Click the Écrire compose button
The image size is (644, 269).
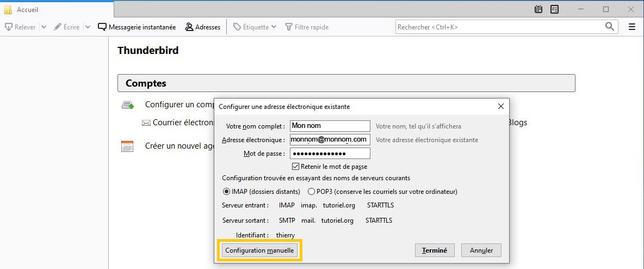[x=66, y=27]
